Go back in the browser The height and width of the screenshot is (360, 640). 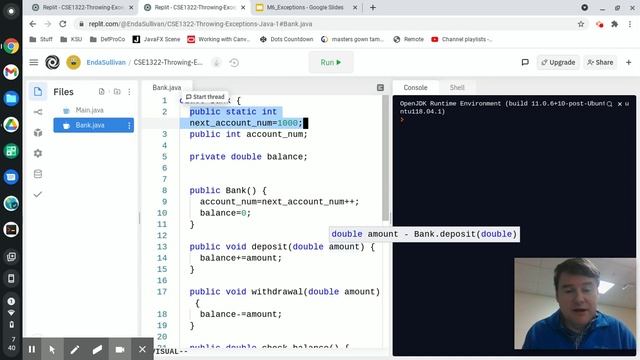point(33,24)
